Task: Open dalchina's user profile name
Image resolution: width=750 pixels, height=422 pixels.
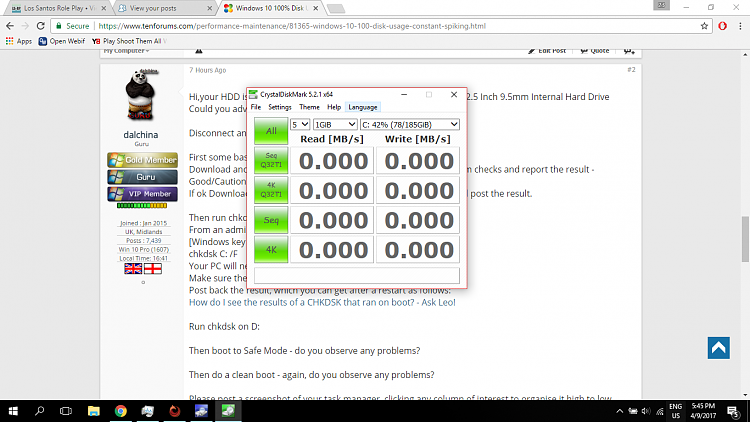Action: 141,135
